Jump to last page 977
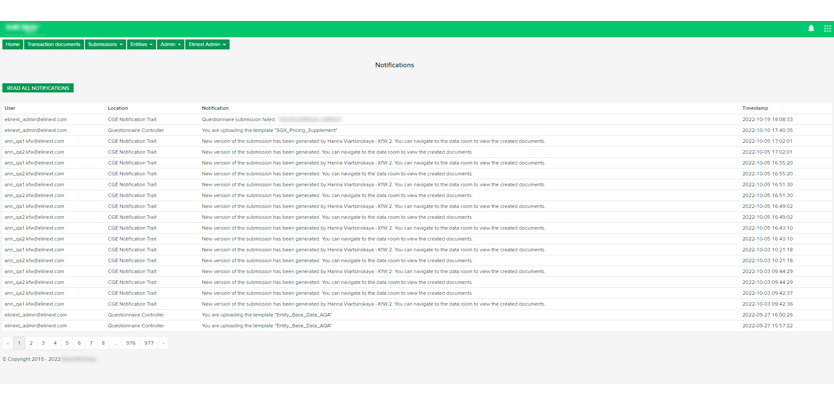The width and height of the screenshot is (834, 405). coord(149,343)
